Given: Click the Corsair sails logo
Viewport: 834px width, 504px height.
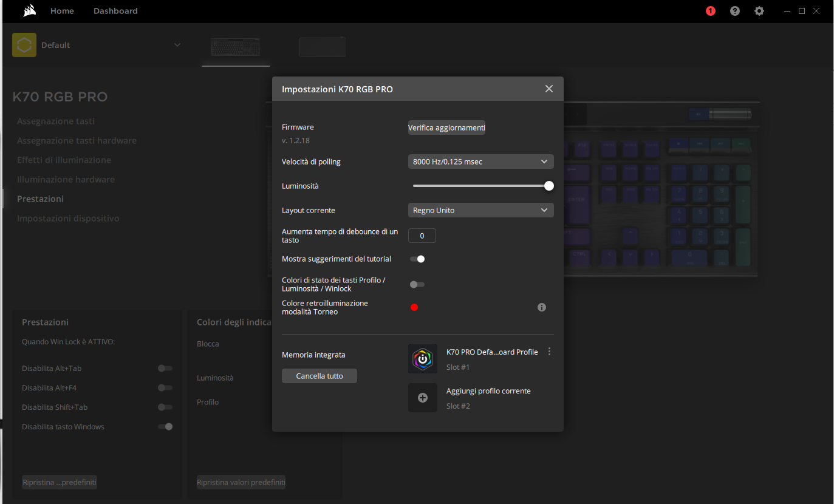Looking at the screenshot, I should [x=29, y=11].
